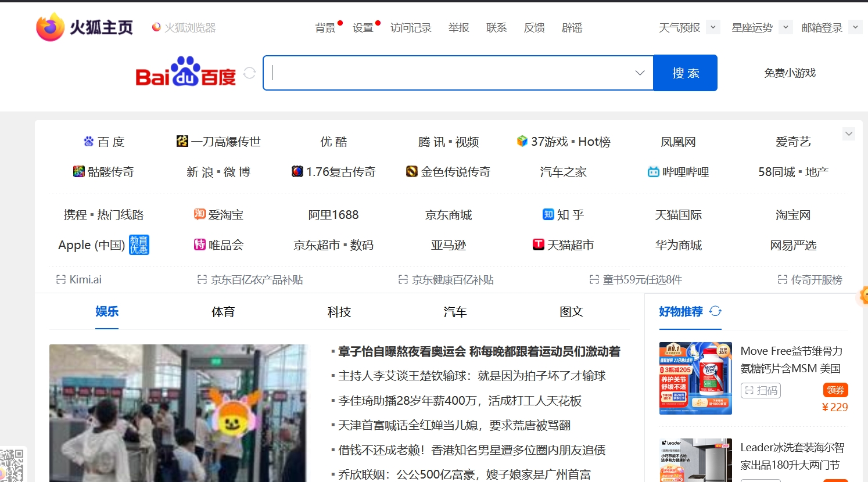The height and width of the screenshot is (482, 868).
Task: Select the 娱乐 news tab
Action: click(x=107, y=311)
